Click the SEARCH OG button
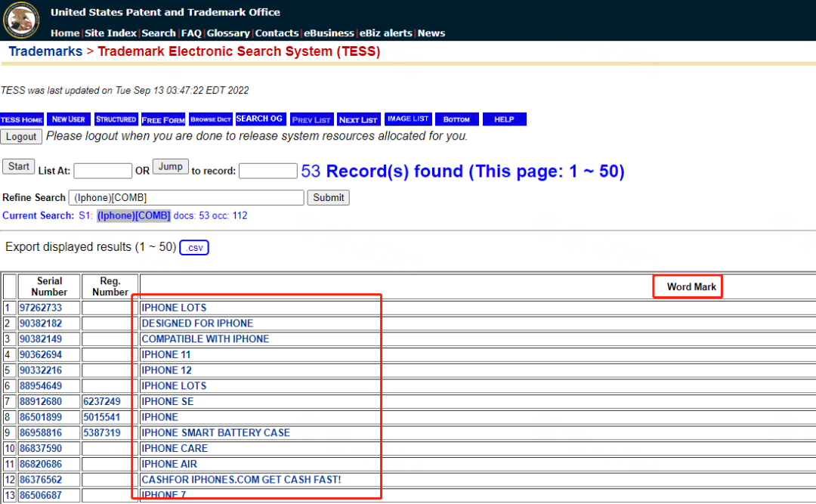 (259, 119)
